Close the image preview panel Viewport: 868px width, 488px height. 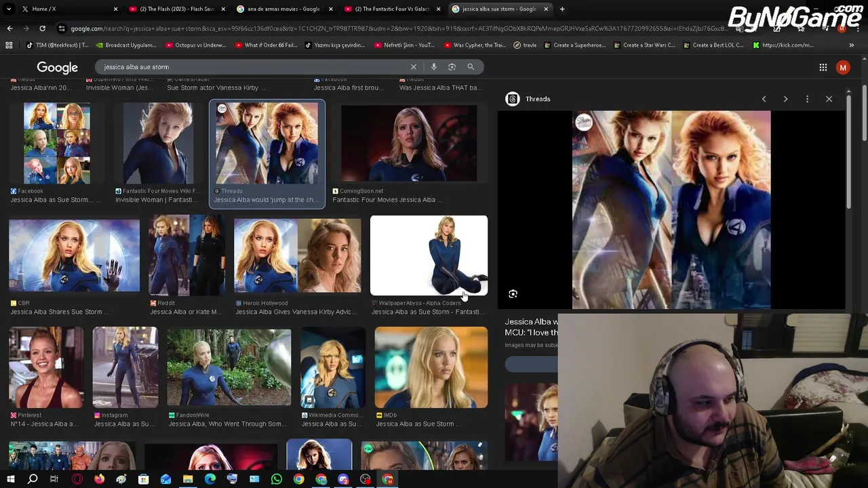pyautogui.click(x=829, y=99)
